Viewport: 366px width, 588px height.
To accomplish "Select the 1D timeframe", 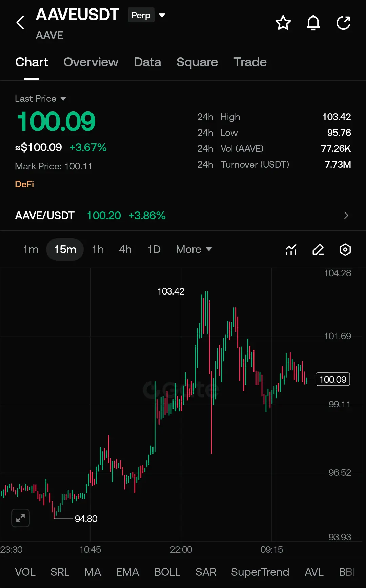I will pyautogui.click(x=154, y=249).
